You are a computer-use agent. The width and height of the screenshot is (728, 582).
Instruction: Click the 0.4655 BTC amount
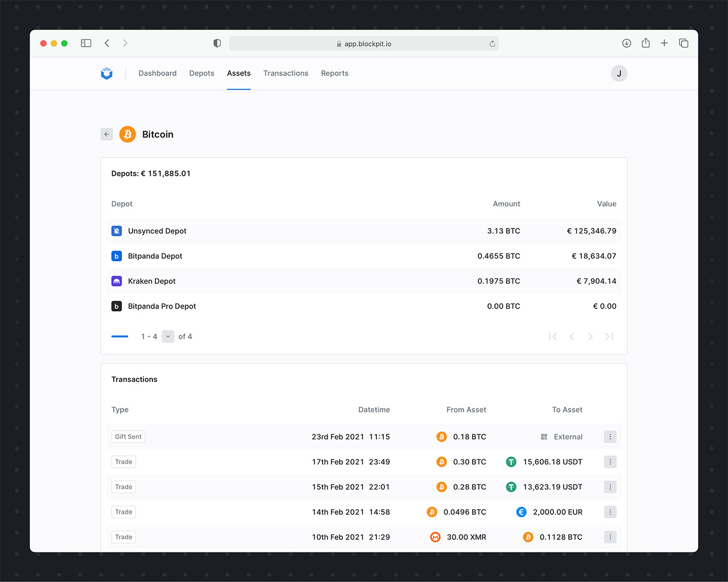(x=499, y=256)
